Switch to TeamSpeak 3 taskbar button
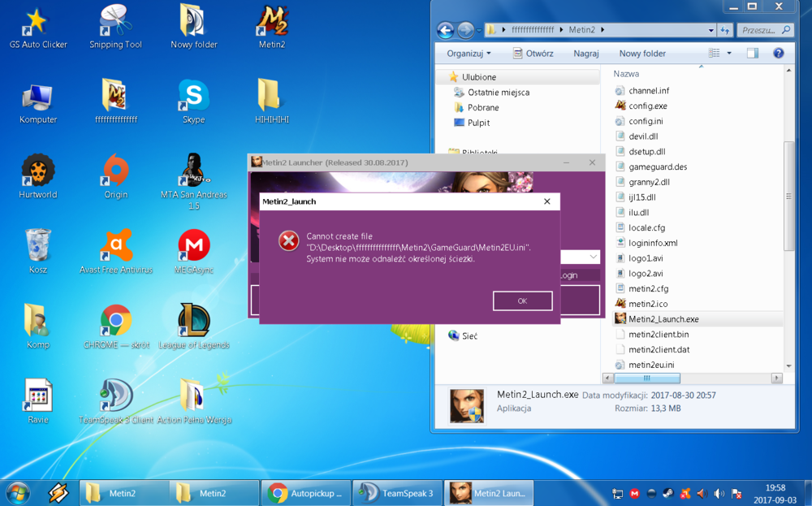This screenshot has height=506, width=812. pyautogui.click(x=397, y=493)
